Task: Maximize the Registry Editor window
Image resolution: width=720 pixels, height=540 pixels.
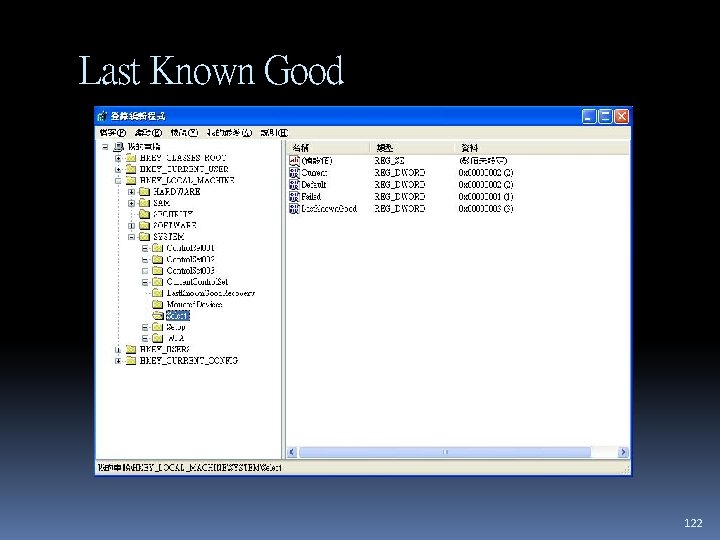Action: tap(606, 116)
